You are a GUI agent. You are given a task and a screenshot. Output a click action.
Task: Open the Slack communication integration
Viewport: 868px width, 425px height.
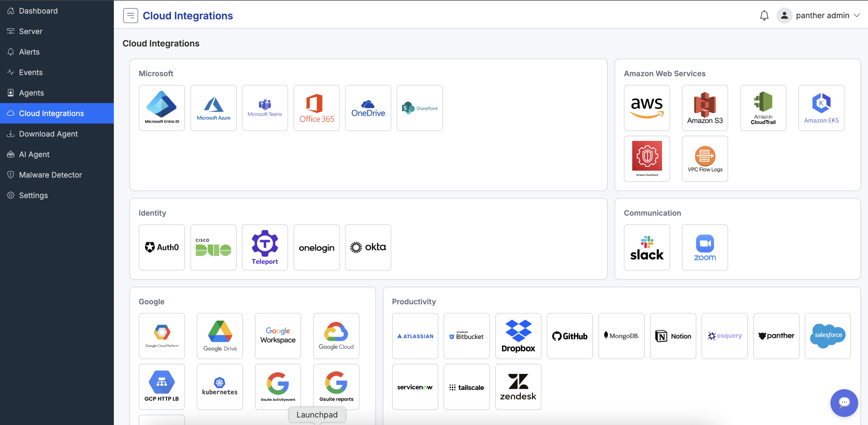point(647,247)
